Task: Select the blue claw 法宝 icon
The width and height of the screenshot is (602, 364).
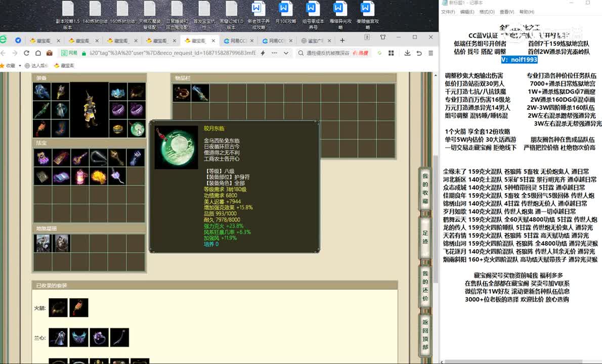Action: (x=136, y=158)
